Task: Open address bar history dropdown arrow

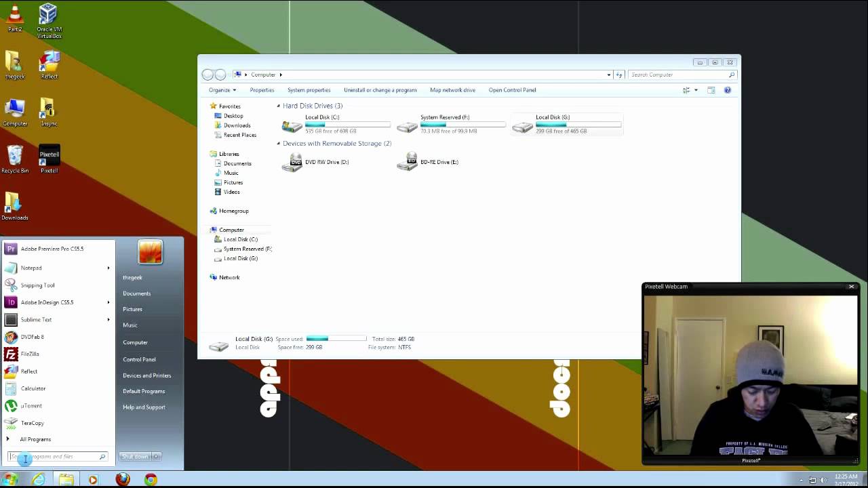Action: tap(609, 75)
